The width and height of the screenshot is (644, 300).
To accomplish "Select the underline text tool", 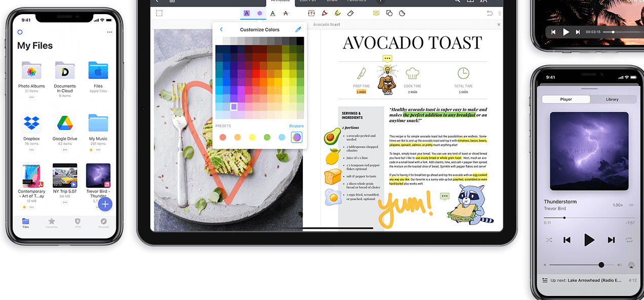I will 273,14.
